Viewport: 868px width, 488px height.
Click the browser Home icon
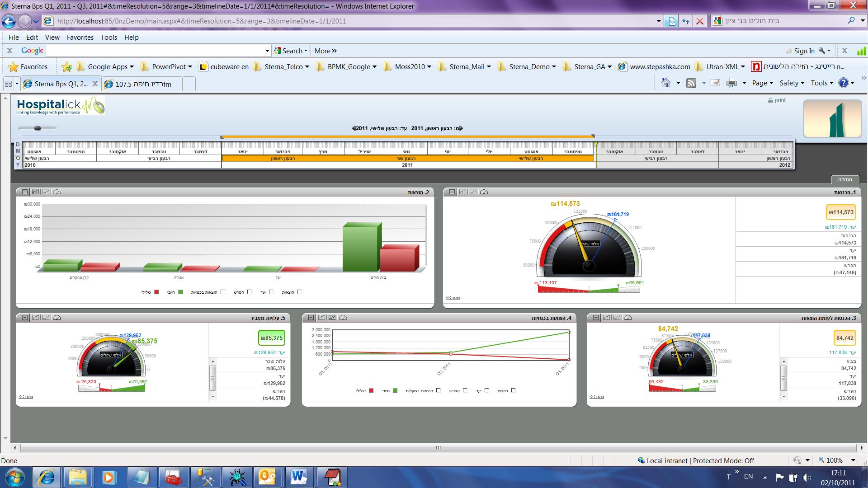(x=665, y=83)
